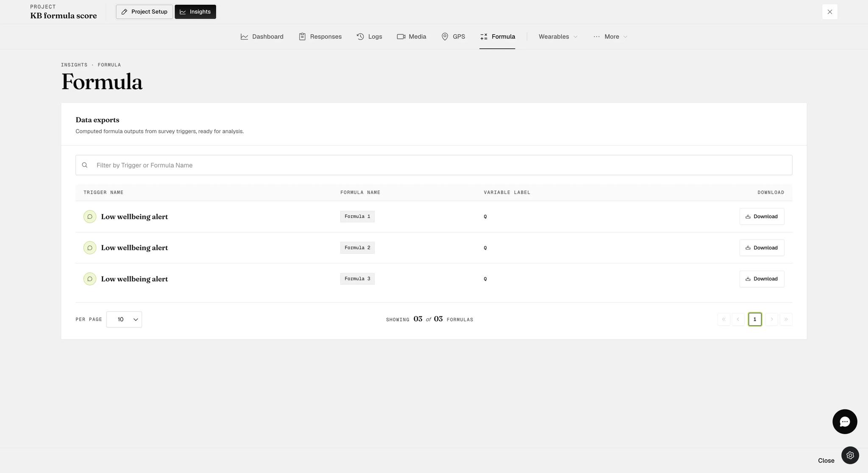Click the trigger icon beside Formula 1 row
The width and height of the screenshot is (868, 473).
tap(90, 216)
